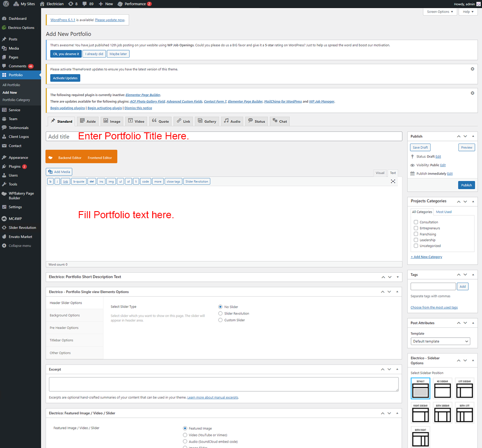Select the Slider Revolution radio option
The width and height of the screenshot is (482, 448).
click(x=220, y=314)
